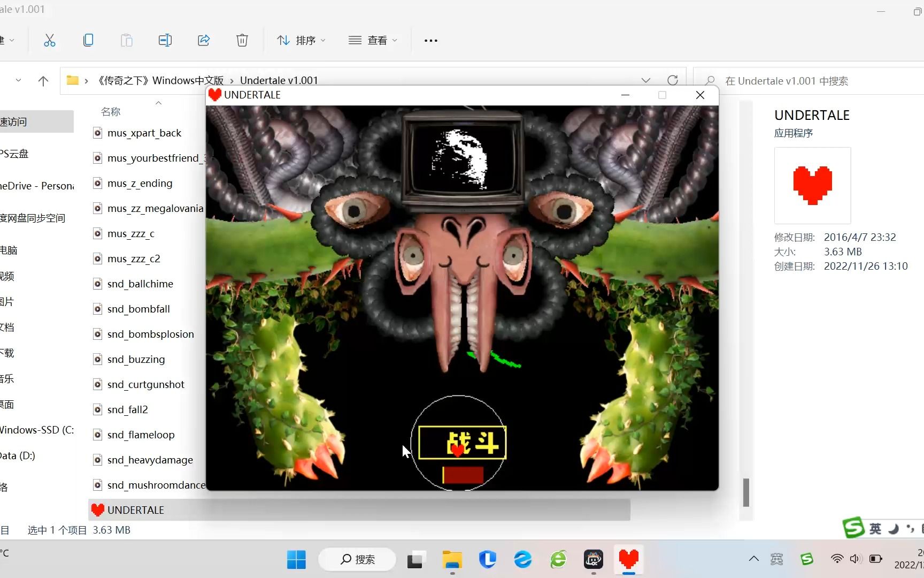Click the battery status tray icon
This screenshot has width=924, height=578.
tap(876, 559)
